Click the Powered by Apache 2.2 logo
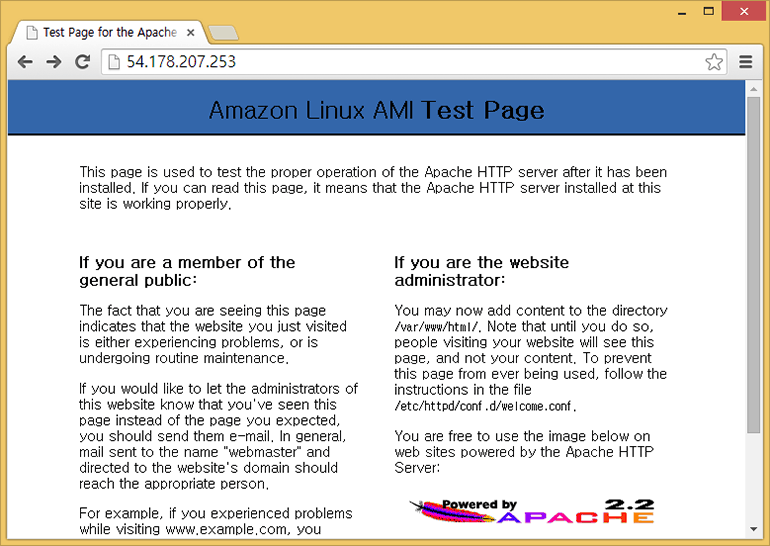 coord(531,511)
